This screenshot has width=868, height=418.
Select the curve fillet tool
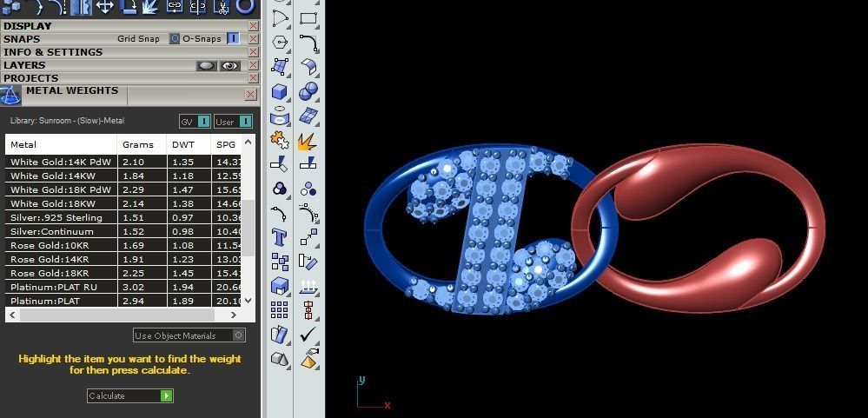click(x=308, y=42)
